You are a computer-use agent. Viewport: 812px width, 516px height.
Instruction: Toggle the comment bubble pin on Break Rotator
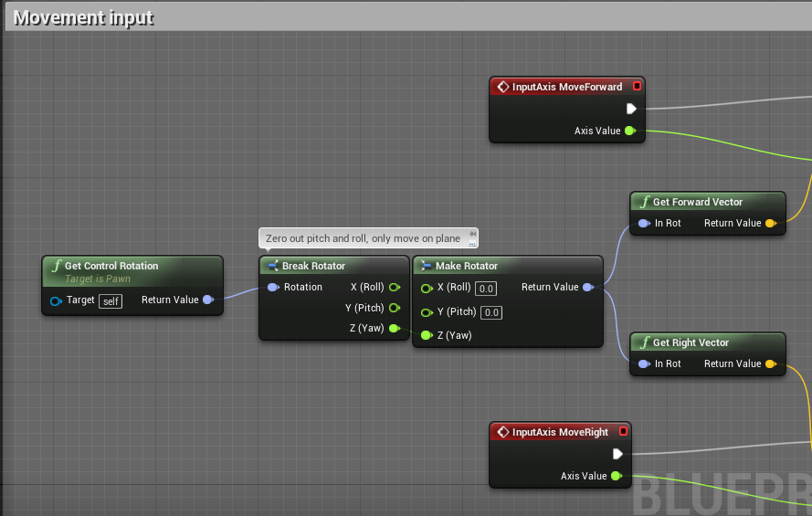(472, 234)
